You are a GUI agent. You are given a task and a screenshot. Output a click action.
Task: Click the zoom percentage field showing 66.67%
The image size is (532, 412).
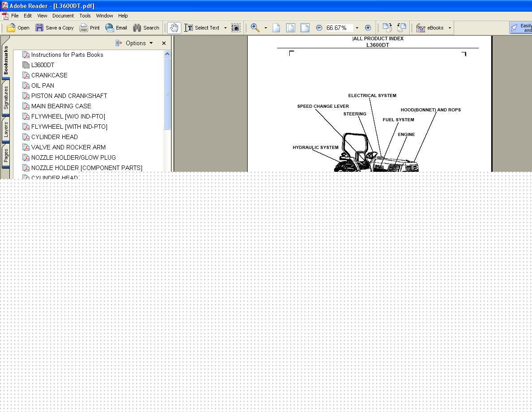coord(339,28)
